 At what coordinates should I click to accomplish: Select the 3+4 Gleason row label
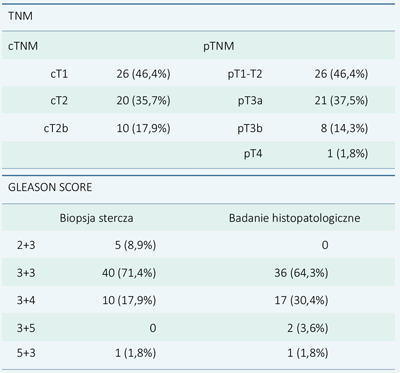click(x=26, y=300)
